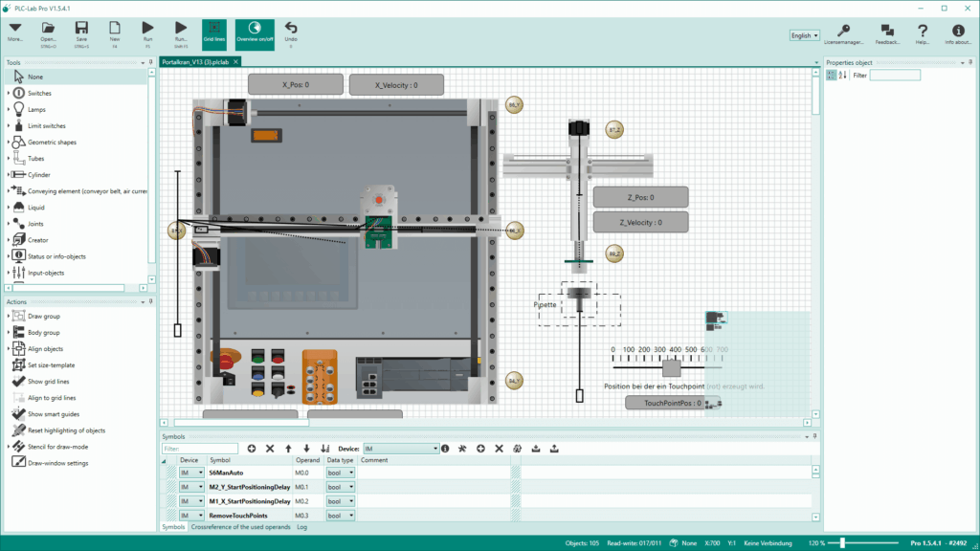Toggle categorized view in Properties panel

click(x=831, y=75)
